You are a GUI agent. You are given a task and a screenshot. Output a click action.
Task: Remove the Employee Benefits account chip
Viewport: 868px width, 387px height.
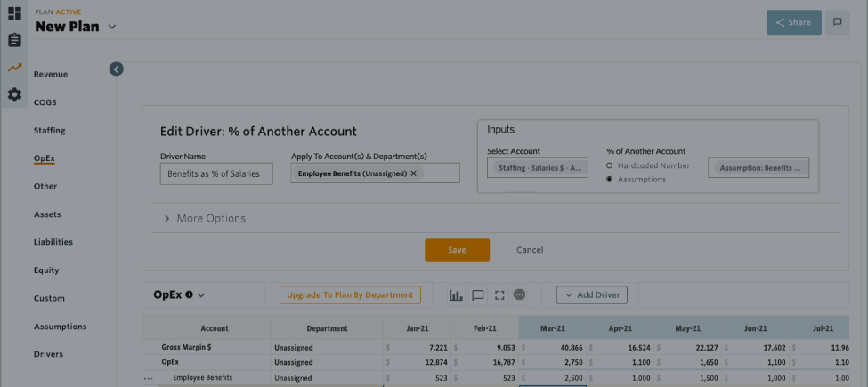(413, 173)
